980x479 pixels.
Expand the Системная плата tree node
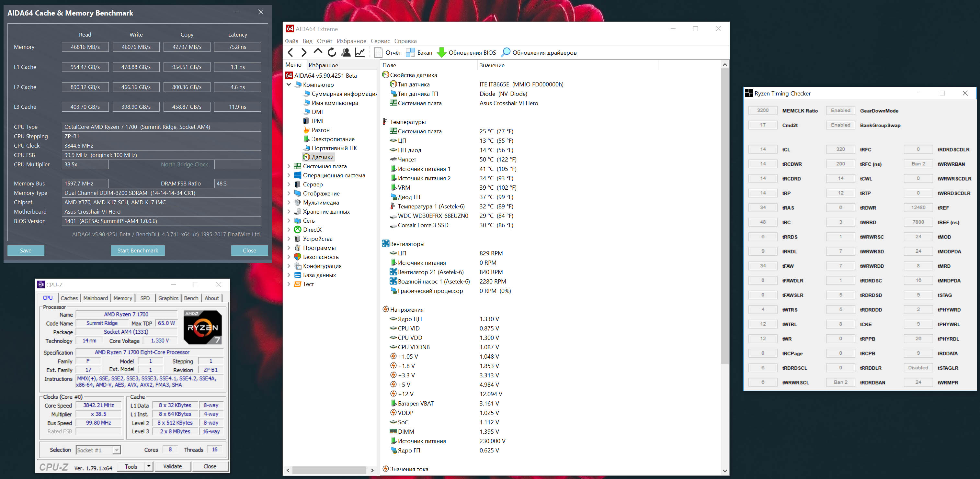click(x=289, y=166)
